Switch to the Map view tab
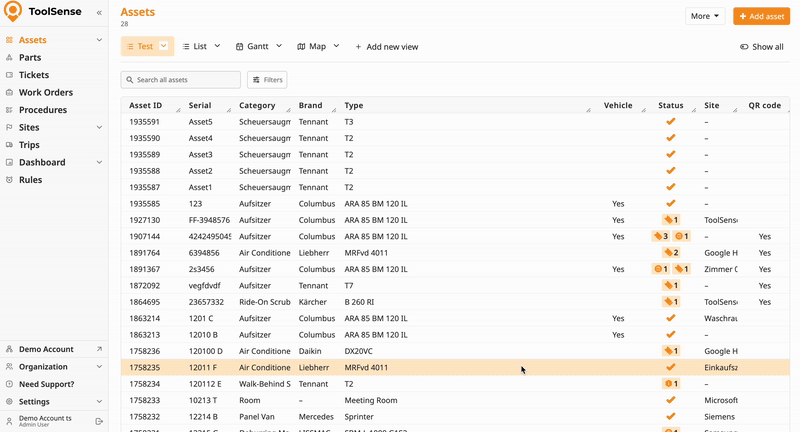 point(316,46)
